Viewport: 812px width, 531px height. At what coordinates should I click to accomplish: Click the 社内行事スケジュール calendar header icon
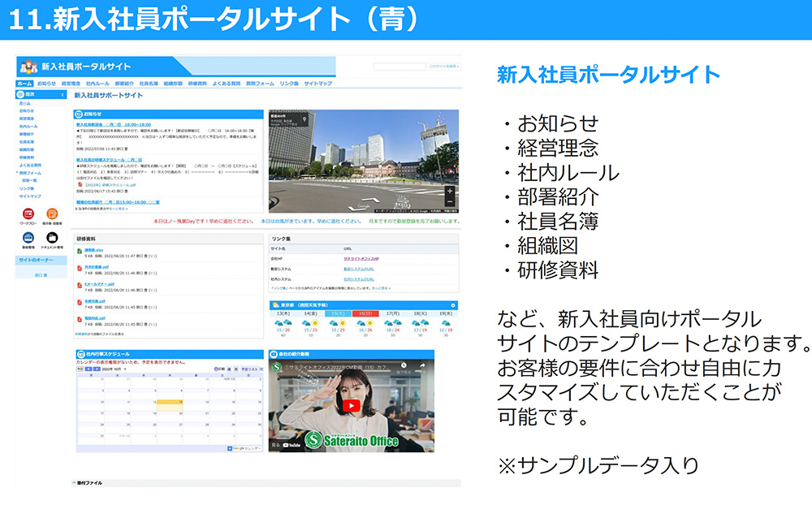click(80, 354)
